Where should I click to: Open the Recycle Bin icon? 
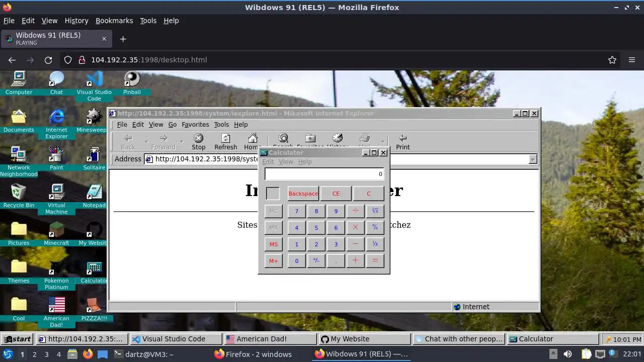click(x=19, y=196)
